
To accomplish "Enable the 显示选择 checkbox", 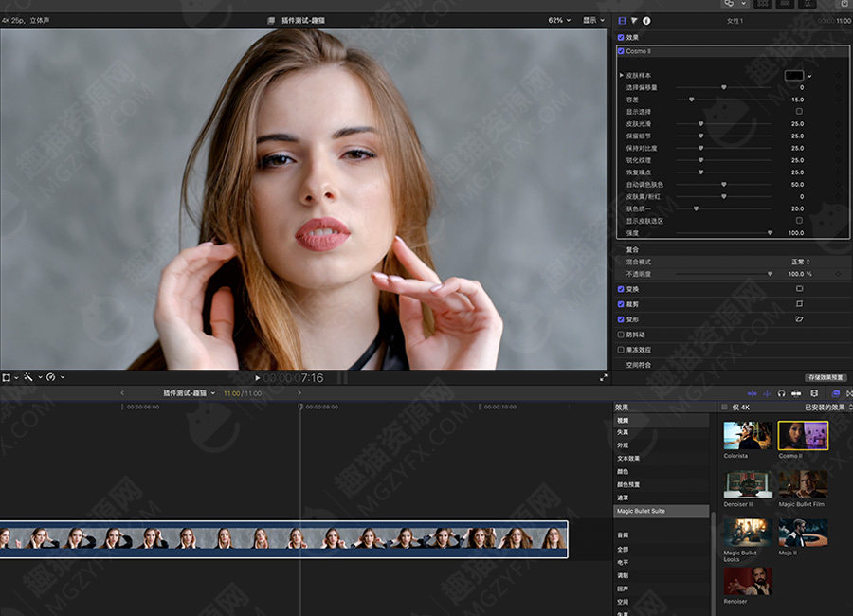I will pyautogui.click(x=799, y=112).
